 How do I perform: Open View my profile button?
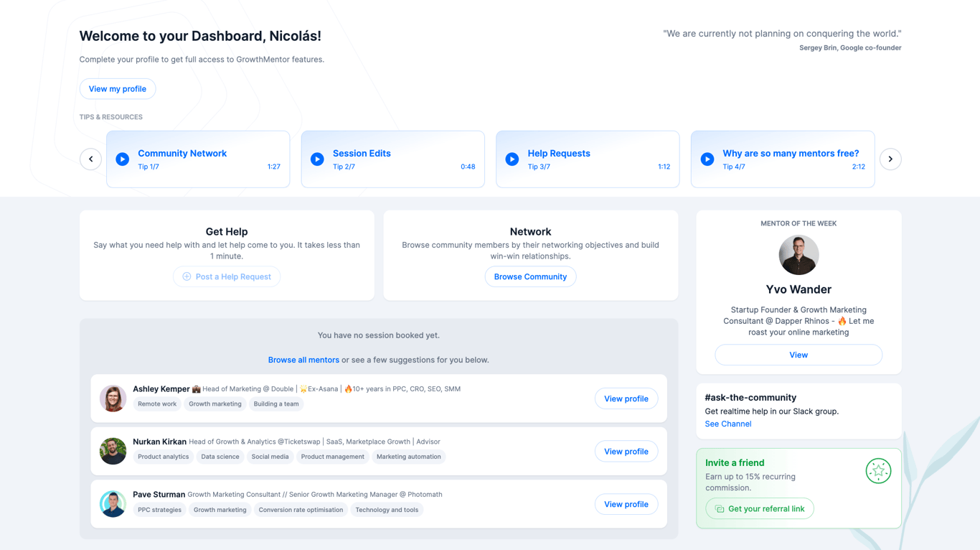coord(118,89)
